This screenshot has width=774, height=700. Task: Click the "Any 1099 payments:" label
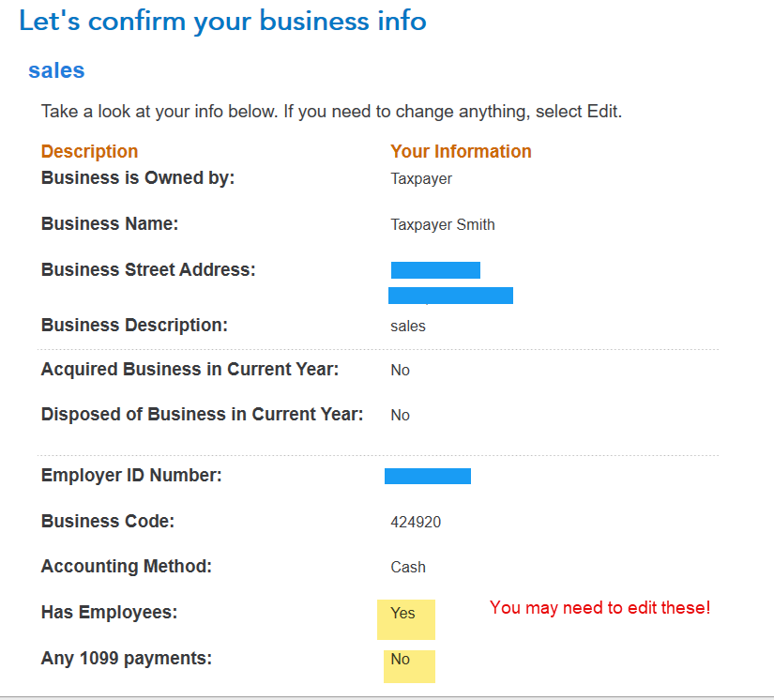click(x=127, y=659)
